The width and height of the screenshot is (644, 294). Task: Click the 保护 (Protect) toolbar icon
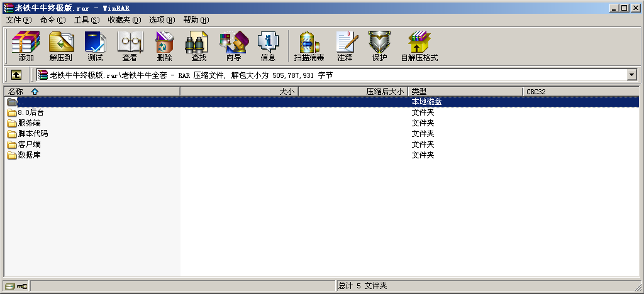379,46
